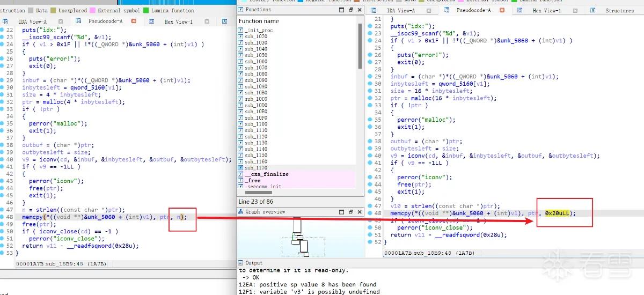The height and width of the screenshot is (295, 644).
Task: Click Hex View-1 tab icon in left window
Action: pyautogui.click(x=152, y=21)
